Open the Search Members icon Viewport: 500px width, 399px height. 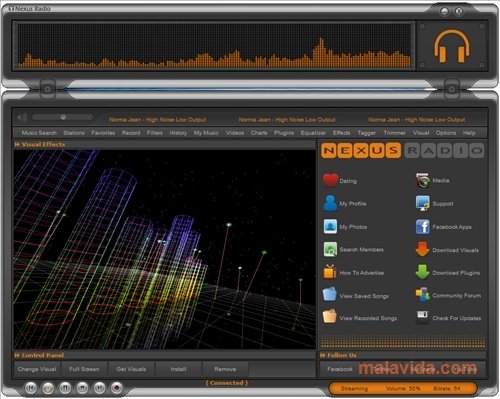tap(330, 249)
